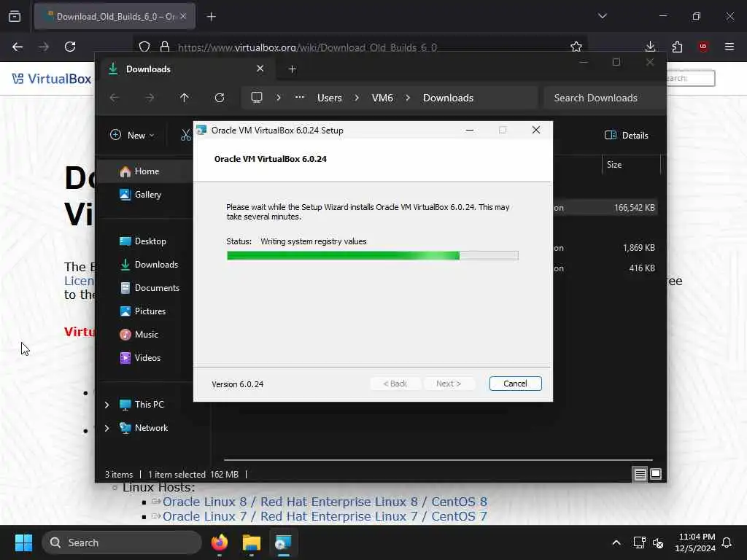Expand chevron after VM6 in breadcrumb
This screenshot has width=747, height=560.
pos(408,98)
